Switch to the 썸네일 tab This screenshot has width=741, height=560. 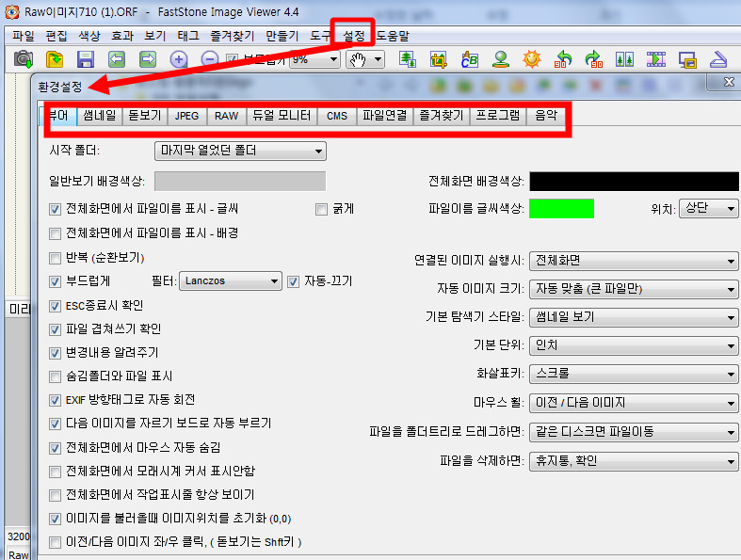click(98, 117)
